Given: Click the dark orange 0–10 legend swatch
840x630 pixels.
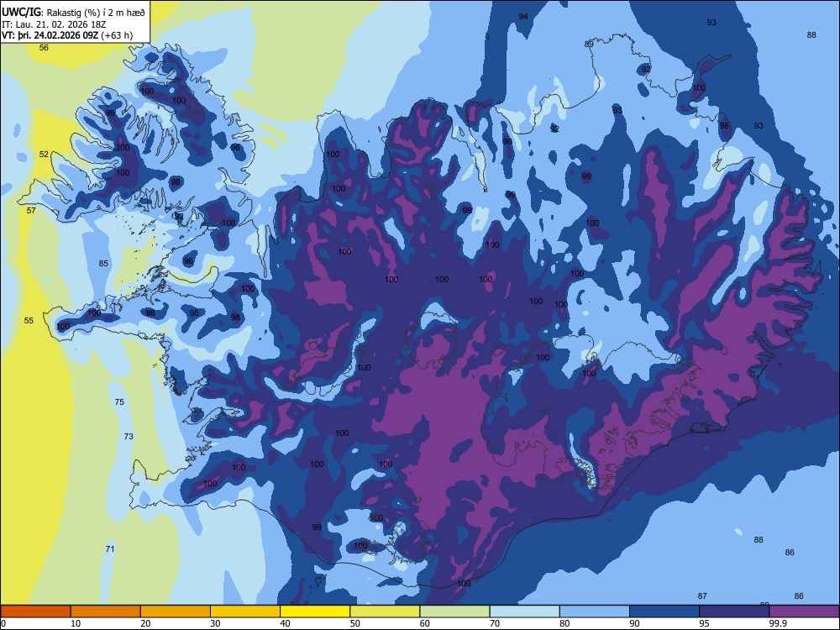Looking at the screenshot, I should [x=35, y=612].
